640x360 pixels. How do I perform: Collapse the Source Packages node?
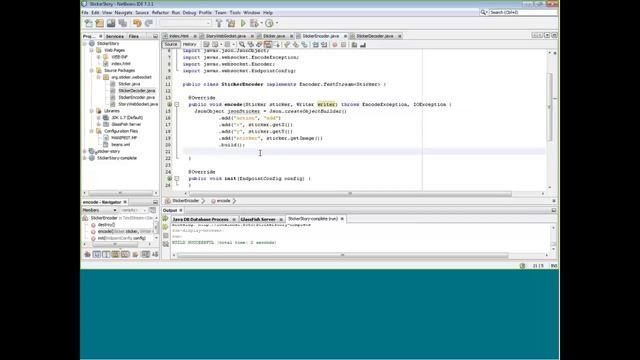[92, 71]
